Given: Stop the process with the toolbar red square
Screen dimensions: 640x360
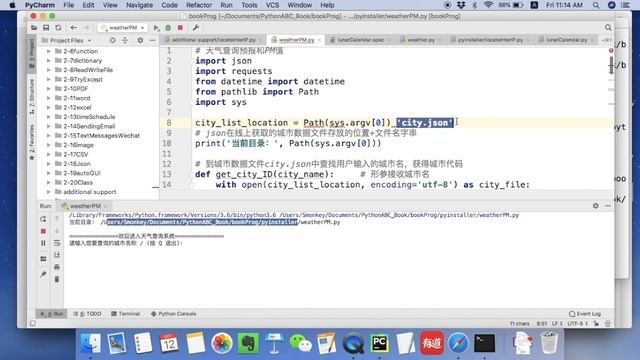Looking at the screenshot, I should pos(180,28).
